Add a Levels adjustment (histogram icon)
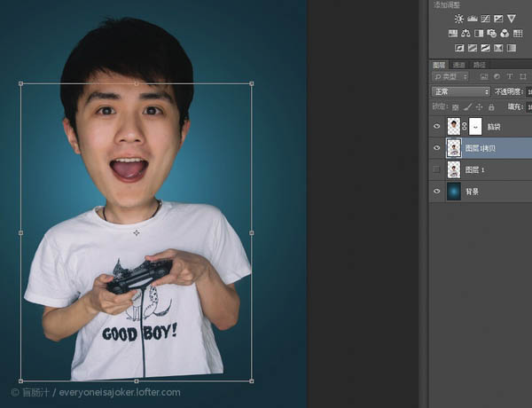This screenshot has height=408, width=532. coord(473,19)
